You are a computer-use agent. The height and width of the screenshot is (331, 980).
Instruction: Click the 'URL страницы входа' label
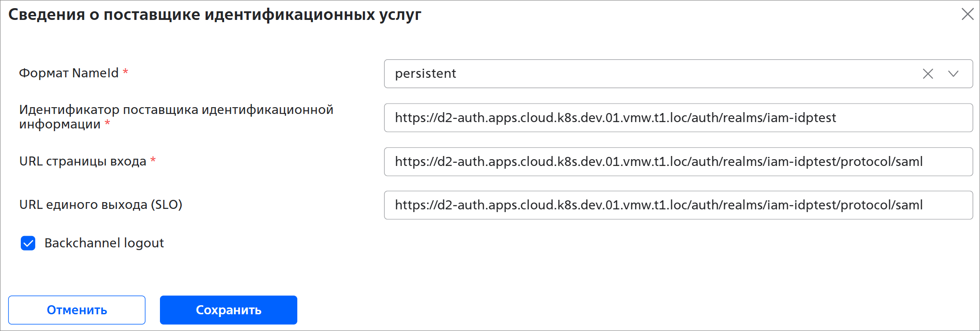coord(83,161)
